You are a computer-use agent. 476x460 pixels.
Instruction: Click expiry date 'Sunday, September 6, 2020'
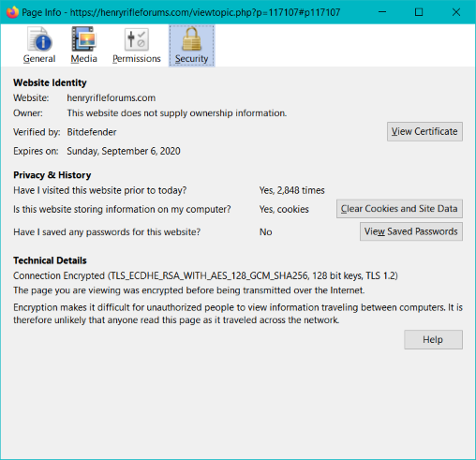pos(124,151)
